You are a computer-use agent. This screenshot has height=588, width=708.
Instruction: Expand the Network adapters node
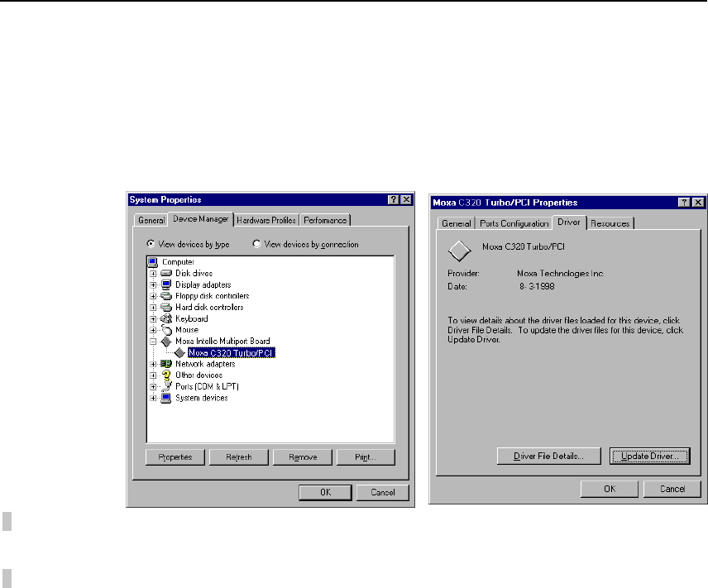click(x=153, y=364)
